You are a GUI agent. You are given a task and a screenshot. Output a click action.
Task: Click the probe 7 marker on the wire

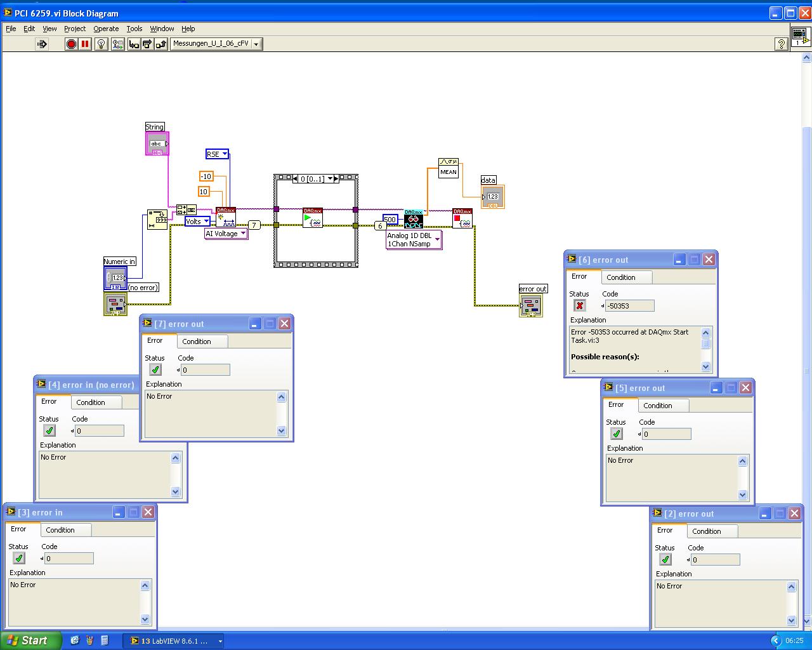click(x=254, y=225)
